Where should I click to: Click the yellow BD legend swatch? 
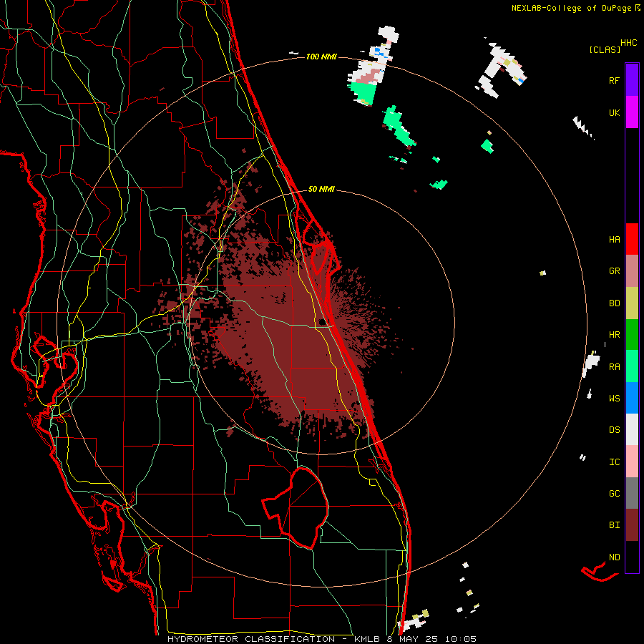[632, 303]
